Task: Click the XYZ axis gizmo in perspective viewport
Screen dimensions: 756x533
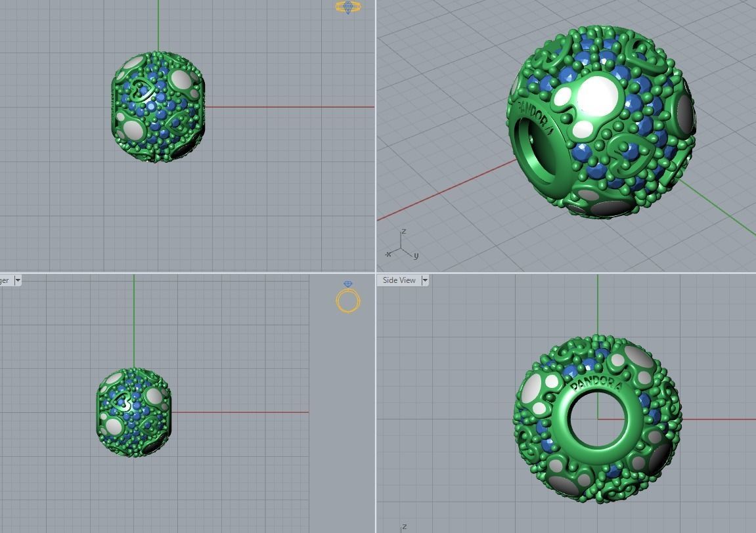Action: 401,245
